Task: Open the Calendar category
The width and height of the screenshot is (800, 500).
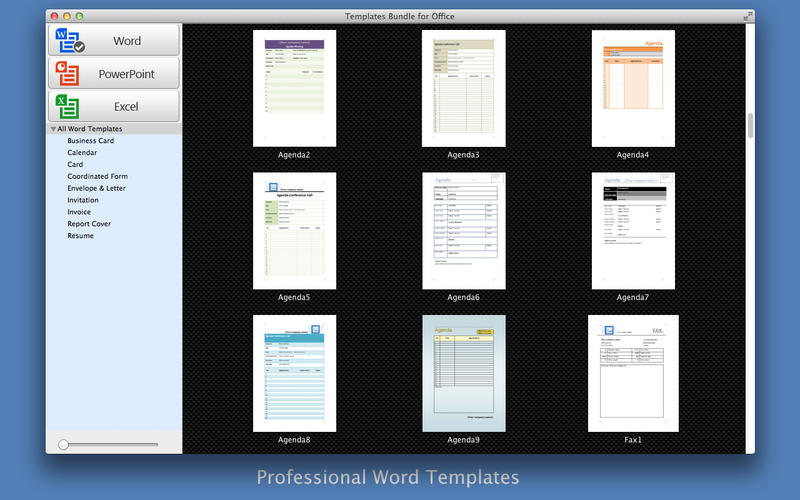Action: pos(82,153)
